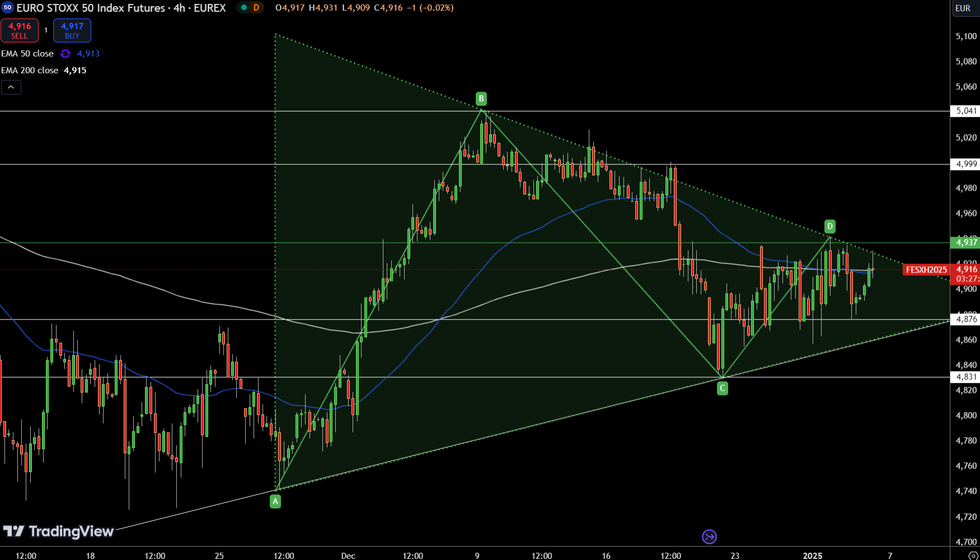Viewport: 980px width, 560px height.
Task: Click the 4,876 horizontal line price label
Action: pos(965,319)
